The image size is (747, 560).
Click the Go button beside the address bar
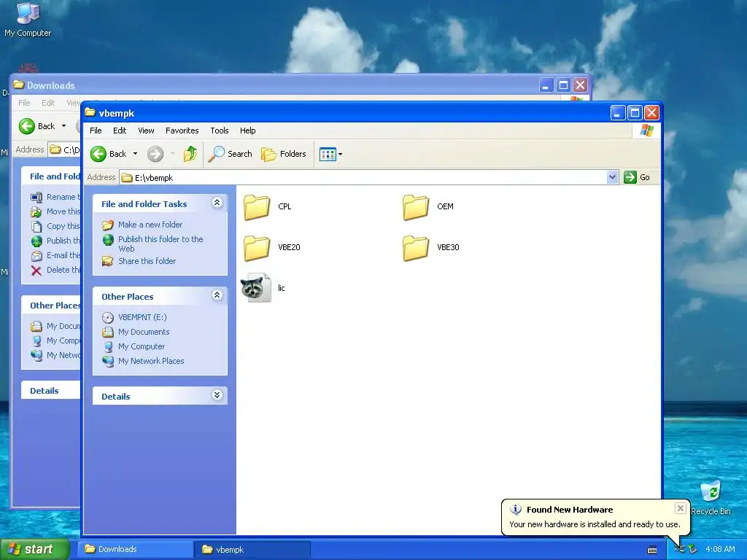pyautogui.click(x=637, y=177)
